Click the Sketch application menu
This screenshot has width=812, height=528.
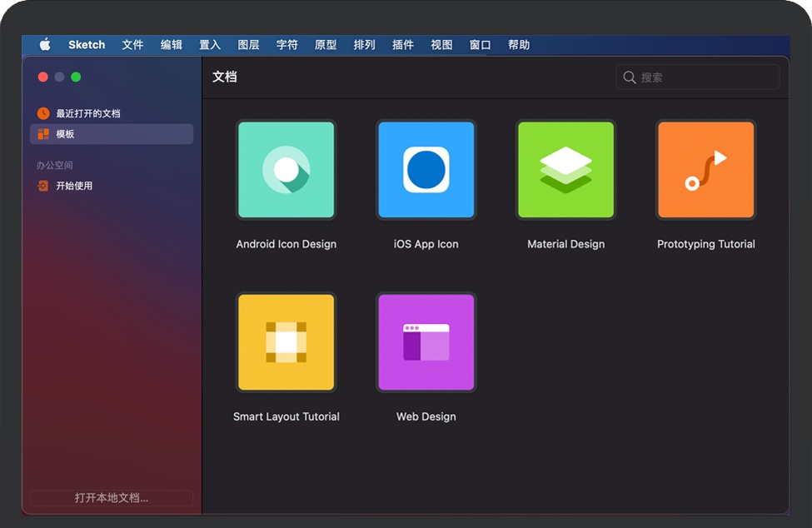coord(87,45)
